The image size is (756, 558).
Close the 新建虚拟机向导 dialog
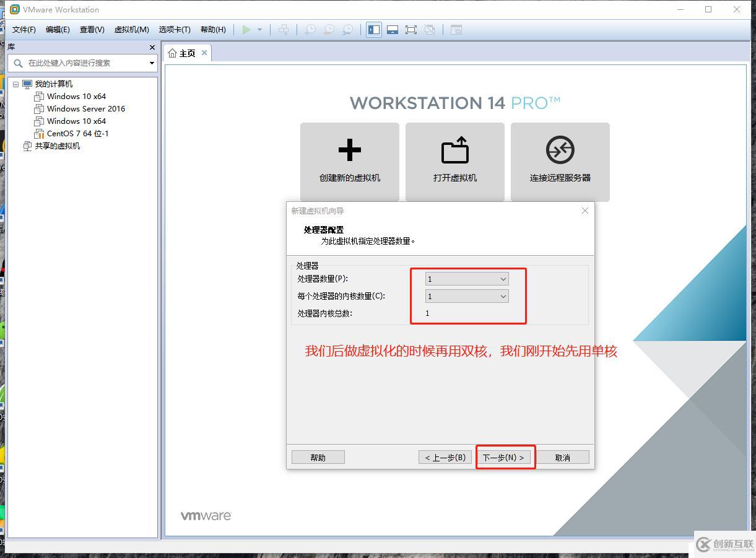(585, 211)
